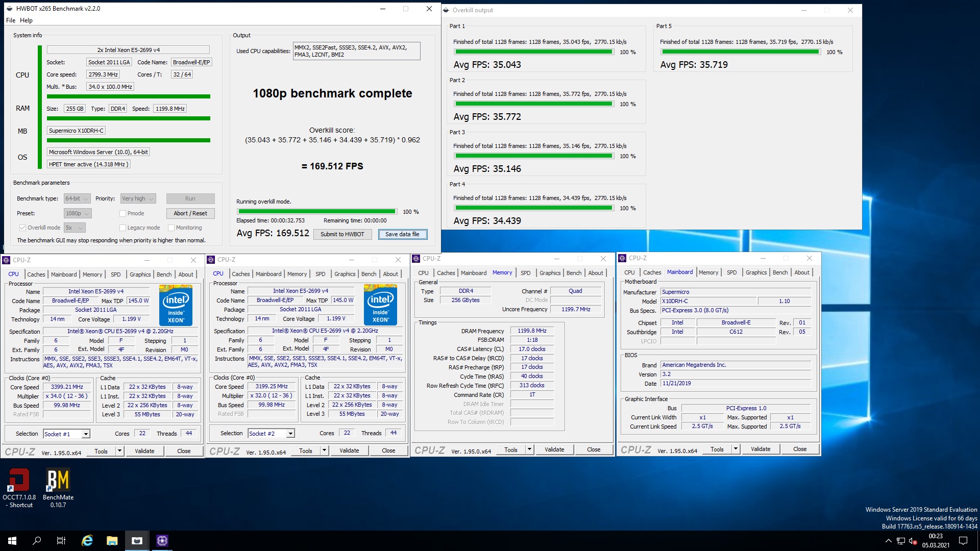
Task: Open the OCCT7.1.0.8 desktop shortcut
Action: coord(19,487)
